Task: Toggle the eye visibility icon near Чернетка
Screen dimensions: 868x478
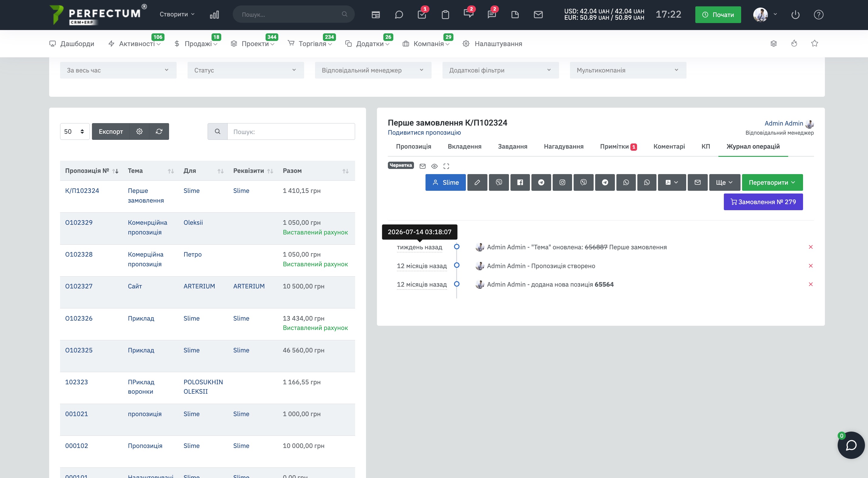Action: click(x=434, y=166)
